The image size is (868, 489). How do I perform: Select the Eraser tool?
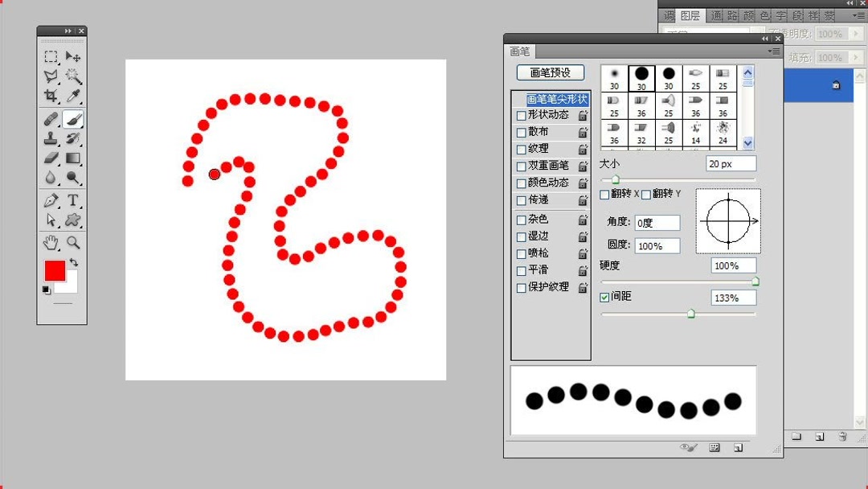click(51, 158)
